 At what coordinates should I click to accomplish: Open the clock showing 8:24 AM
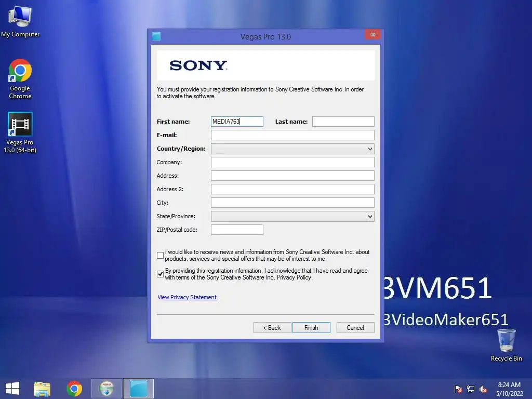click(x=509, y=389)
